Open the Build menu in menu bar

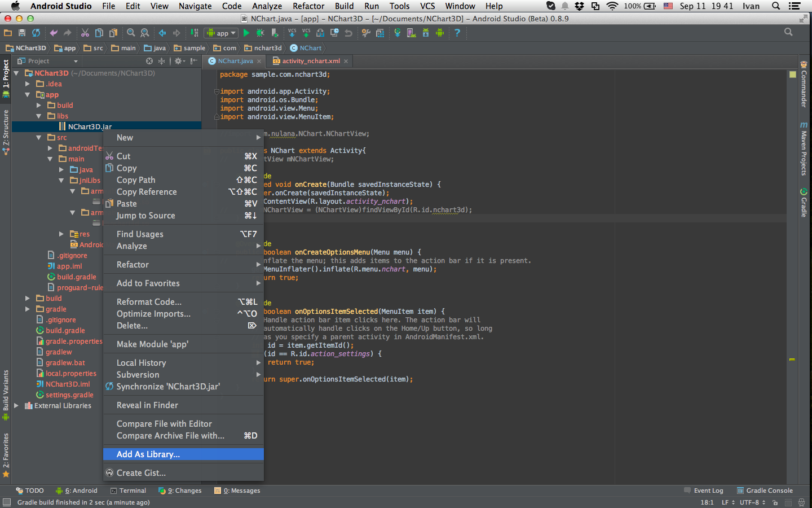pos(344,6)
